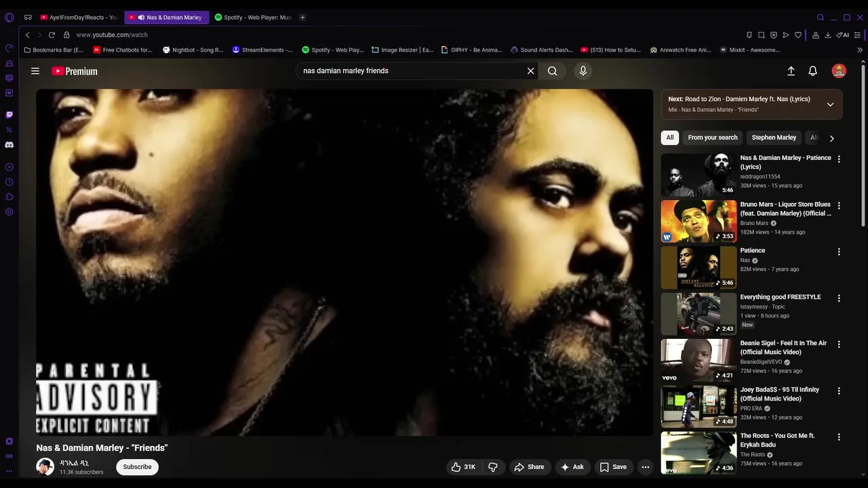Open StreamElements bookmark

(x=262, y=50)
